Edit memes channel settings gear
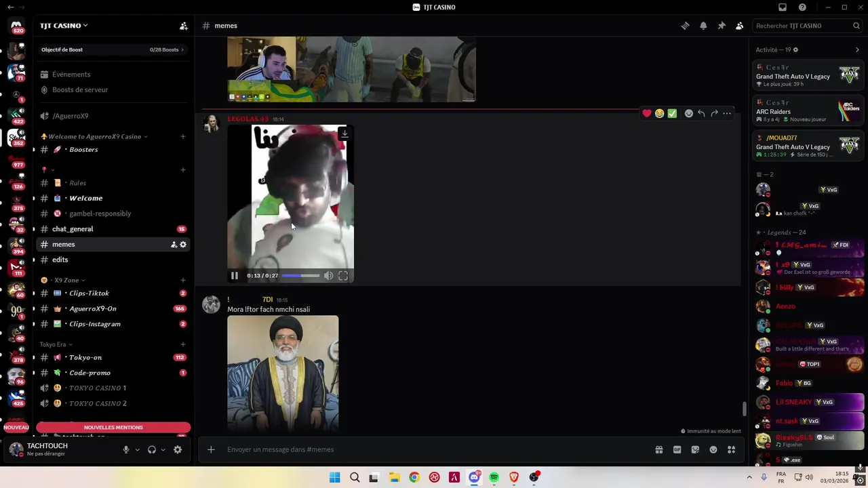The width and height of the screenshot is (868, 488). (183, 245)
